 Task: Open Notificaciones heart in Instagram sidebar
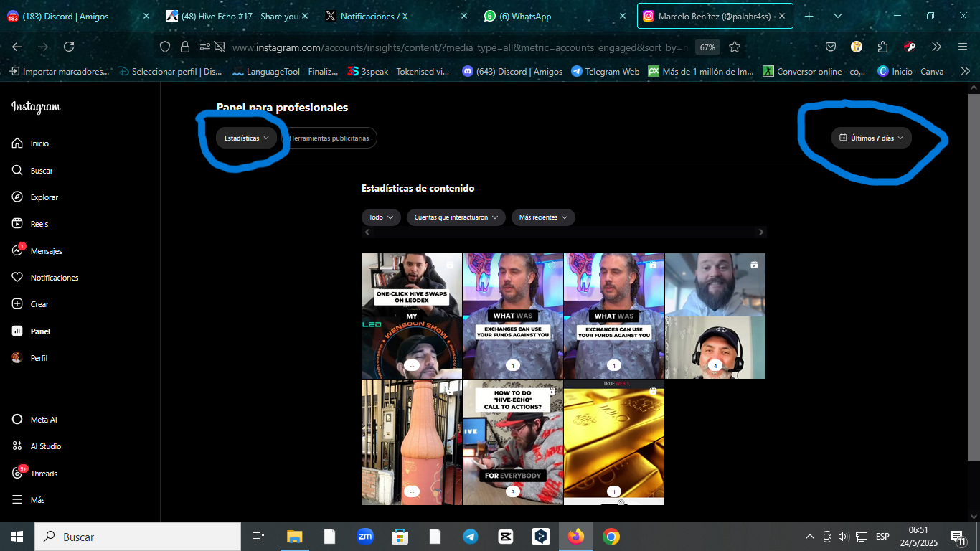click(x=18, y=278)
